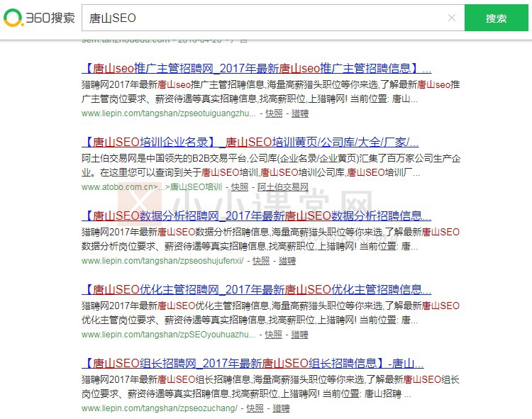Click description mentioning 唐山seo推广主管招聘信息
The image size is (532, 419).
click(x=271, y=91)
